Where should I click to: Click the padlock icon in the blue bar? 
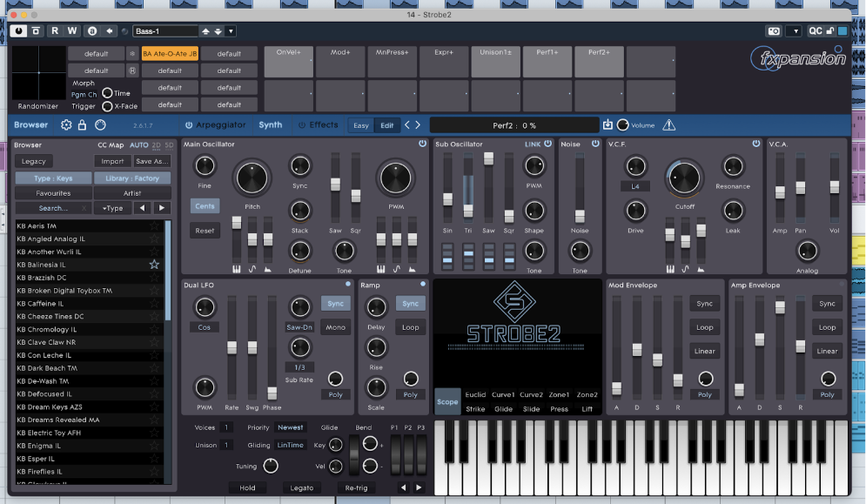(83, 125)
